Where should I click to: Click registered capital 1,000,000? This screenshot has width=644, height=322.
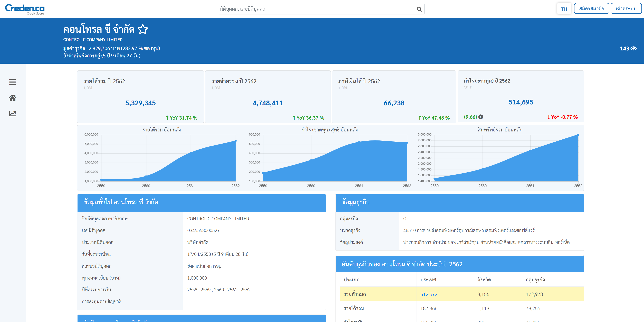point(197,278)
